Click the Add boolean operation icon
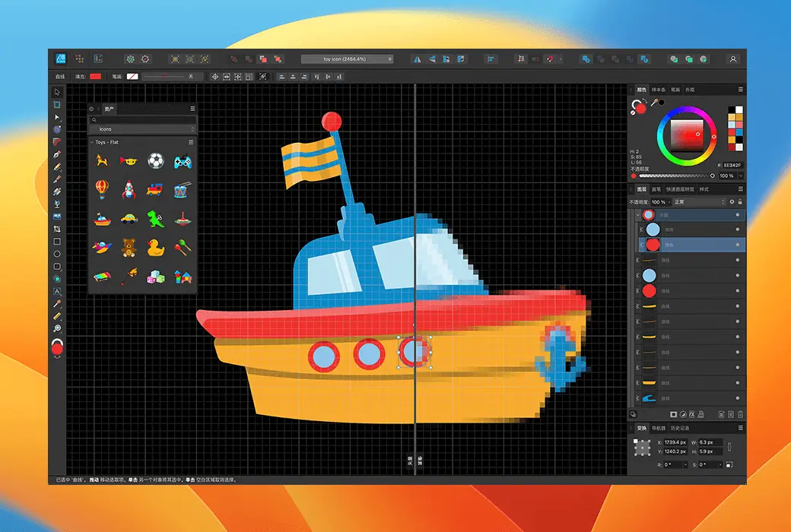Image resolution: width=791 pixels, height=532 pixels. click(x=586, y=59)
